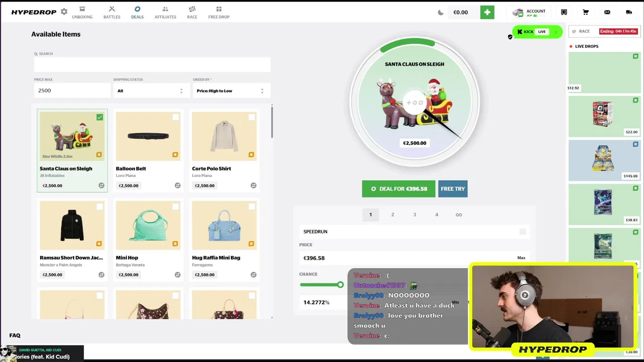
Task: Open the Race tab in the top navigation
Action: (192, 13)
